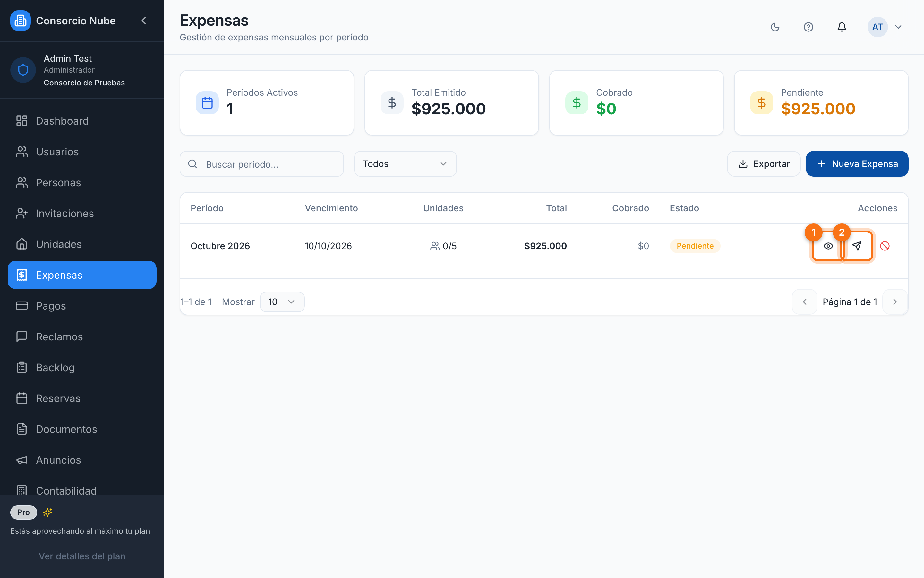Screen dimensions: 924x578
Task: Open help with the question mark icon
Action: point(808,27)
